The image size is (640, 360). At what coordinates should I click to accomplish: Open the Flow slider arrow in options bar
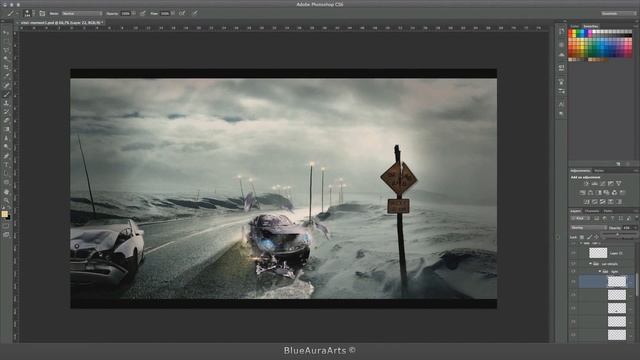[x=173, y=13]
